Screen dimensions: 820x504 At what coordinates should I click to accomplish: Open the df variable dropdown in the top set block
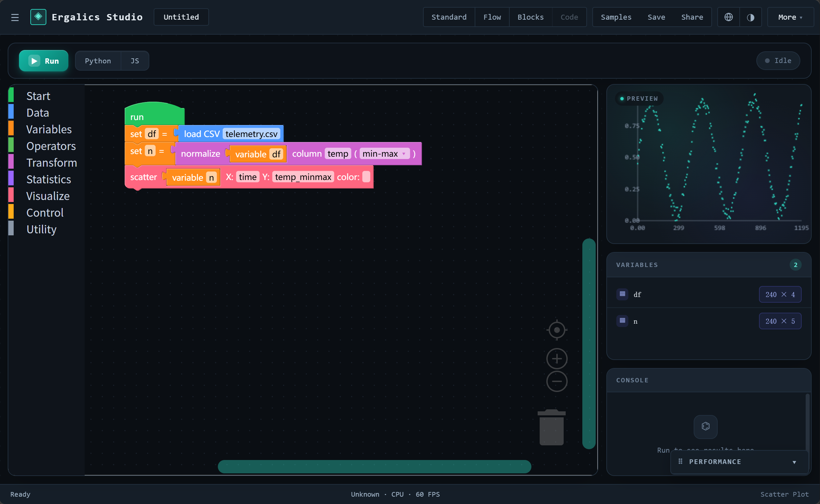tap(152, 134)
